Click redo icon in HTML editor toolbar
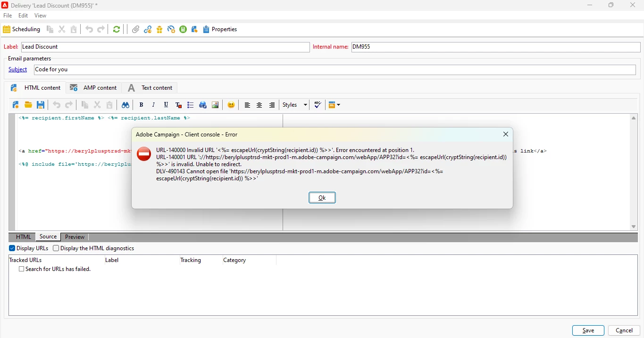The height and width of the screenshot is (338, 644). (69, 105)
